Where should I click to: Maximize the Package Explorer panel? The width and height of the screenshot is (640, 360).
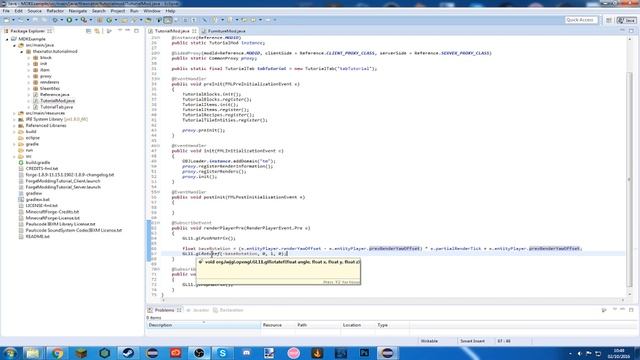pyautogui.click(x=136, y=31)
